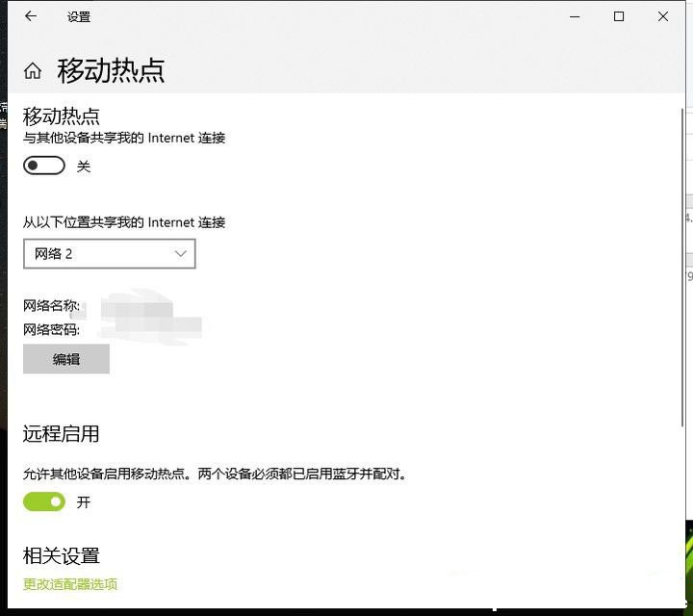Viewport: 693px width, 616px height.
Task: Click the vertical scrollbar of Settings
Action: 682,268
